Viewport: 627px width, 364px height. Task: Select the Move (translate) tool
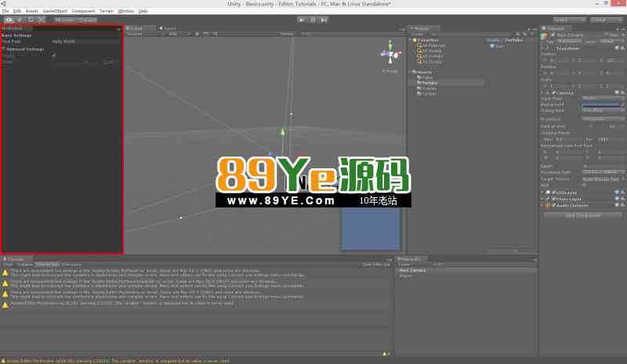pos(20,20)
